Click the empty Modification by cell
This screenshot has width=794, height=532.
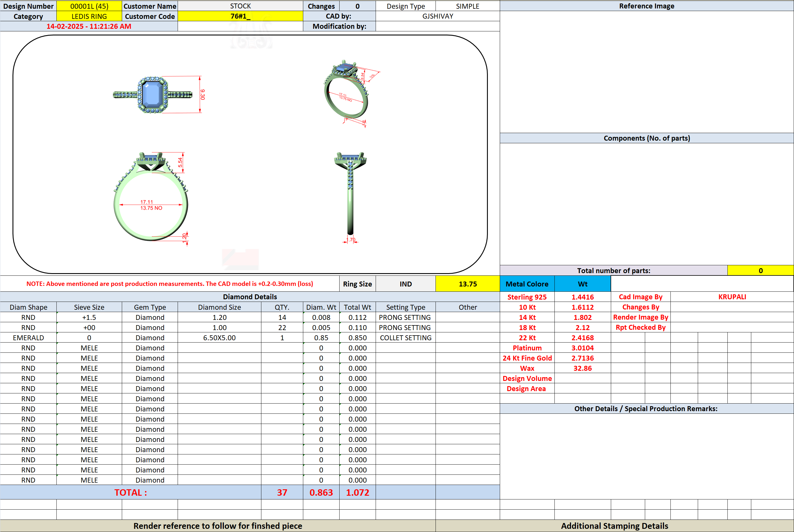tap(438, 26)
